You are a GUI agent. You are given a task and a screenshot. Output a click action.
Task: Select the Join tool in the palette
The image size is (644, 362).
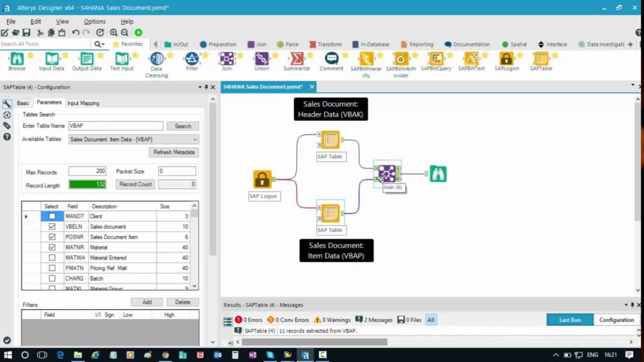click(226, 62)
